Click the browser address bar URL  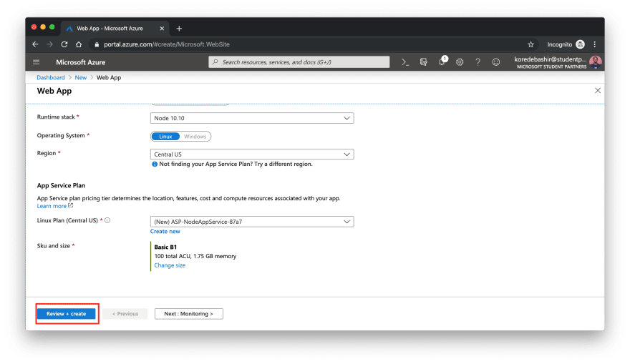pos(167,44)
